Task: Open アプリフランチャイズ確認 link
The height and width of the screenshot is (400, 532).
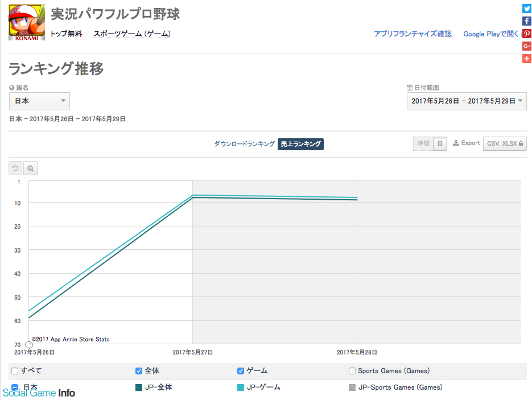Action: [x=413, y=34]
